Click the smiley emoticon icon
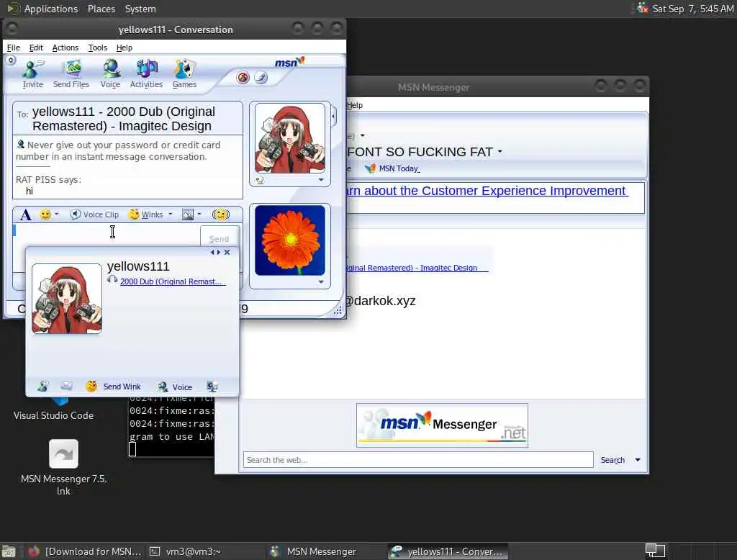Image resolution: width=737 pixels, height=560 pixels. click(x=45, y=214)
